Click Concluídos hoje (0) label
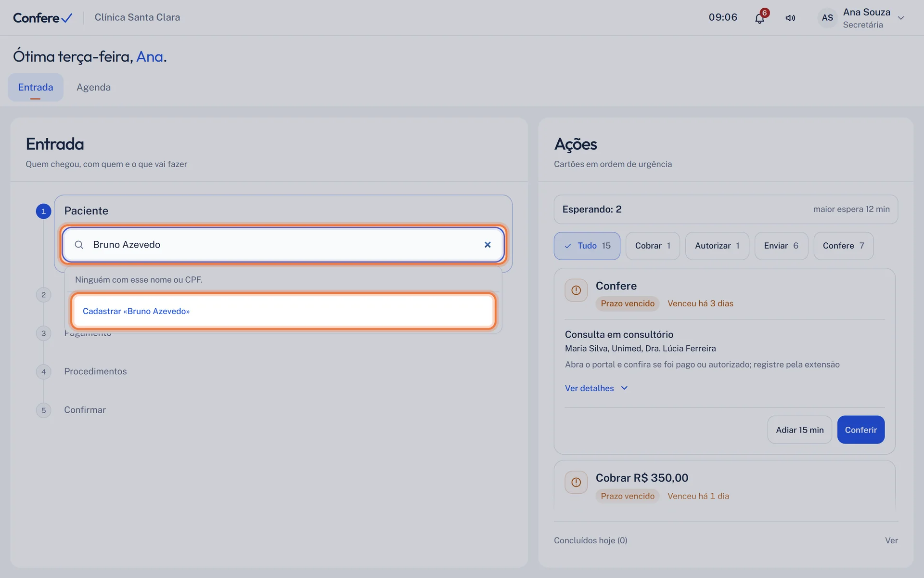 pos(590,540)
